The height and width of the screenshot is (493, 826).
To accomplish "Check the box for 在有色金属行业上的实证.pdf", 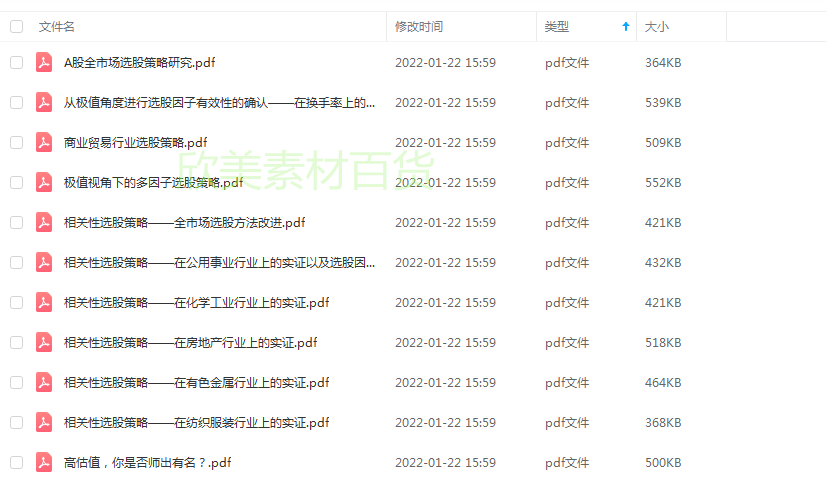I will (x=16, y=382).
